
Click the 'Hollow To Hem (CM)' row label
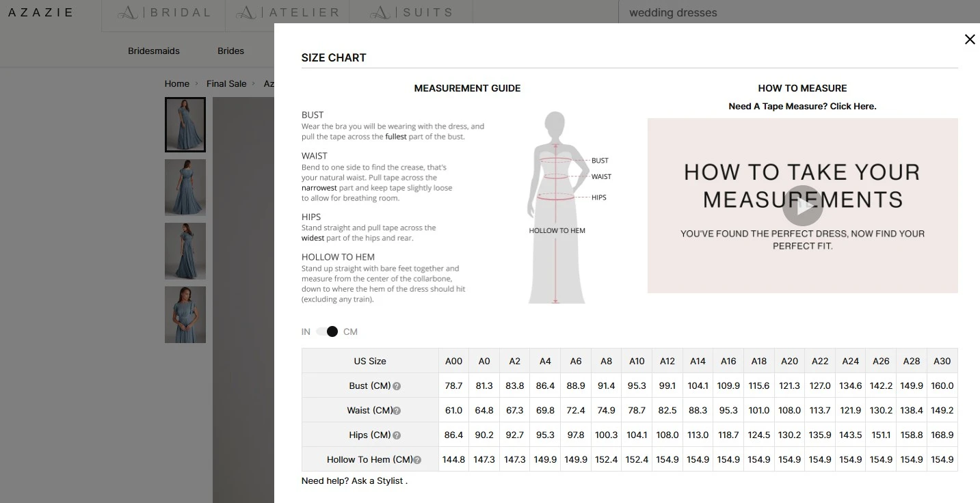click(x=370, y=459)
